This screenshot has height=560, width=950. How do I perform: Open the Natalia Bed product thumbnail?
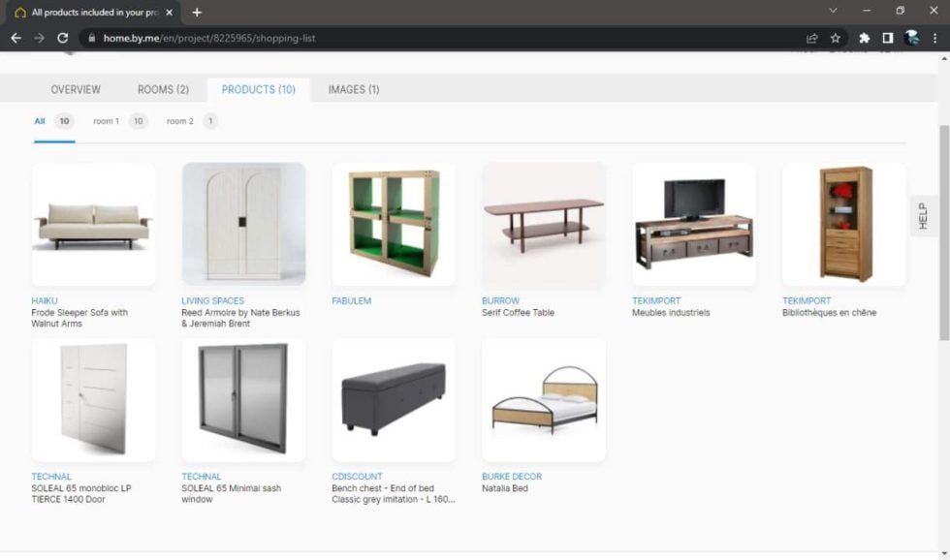(x=543, y=398)
